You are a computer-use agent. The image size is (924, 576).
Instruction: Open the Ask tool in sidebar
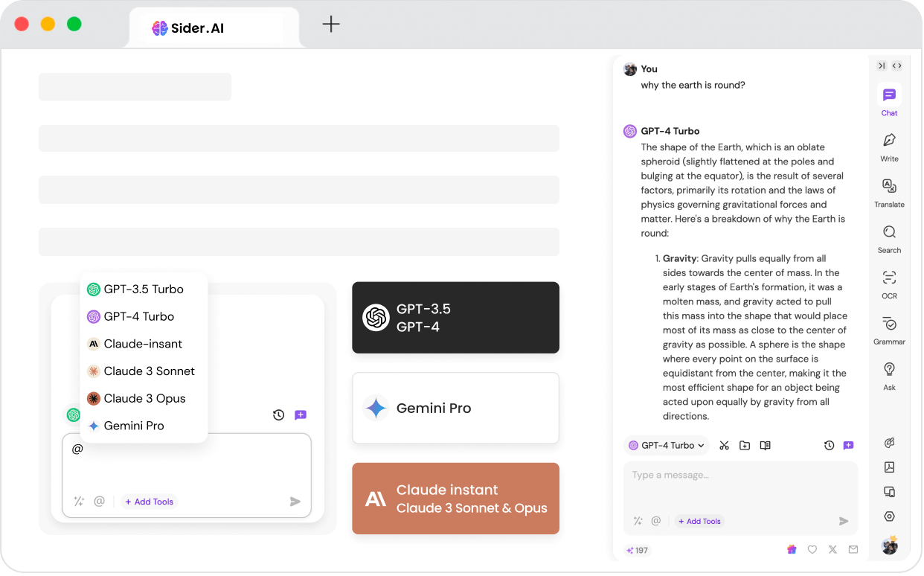coord(889,375)
